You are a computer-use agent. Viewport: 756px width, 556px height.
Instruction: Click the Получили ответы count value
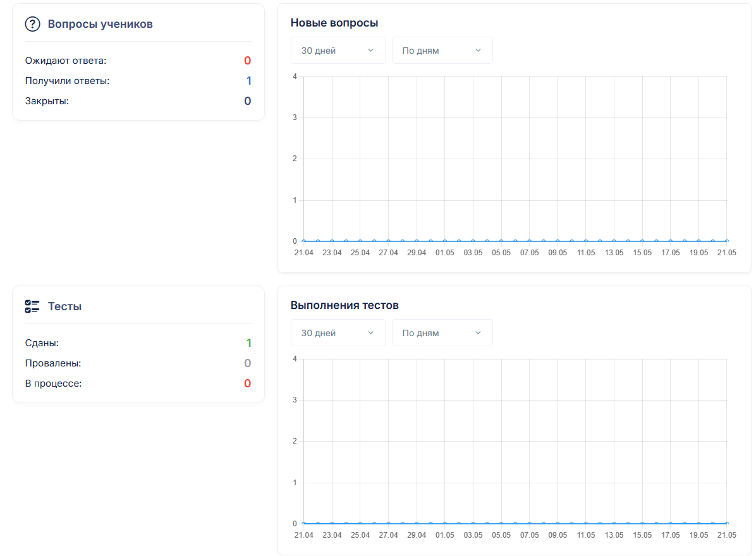tap(249, 81)
